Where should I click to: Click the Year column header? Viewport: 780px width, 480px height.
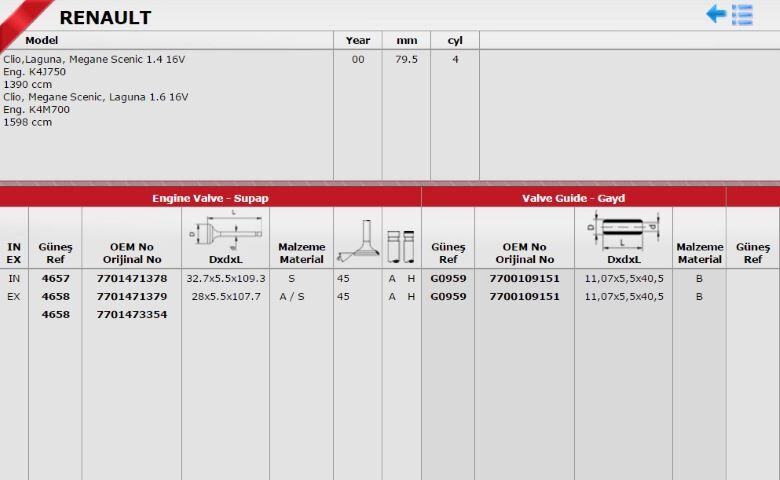coord(358,40)
